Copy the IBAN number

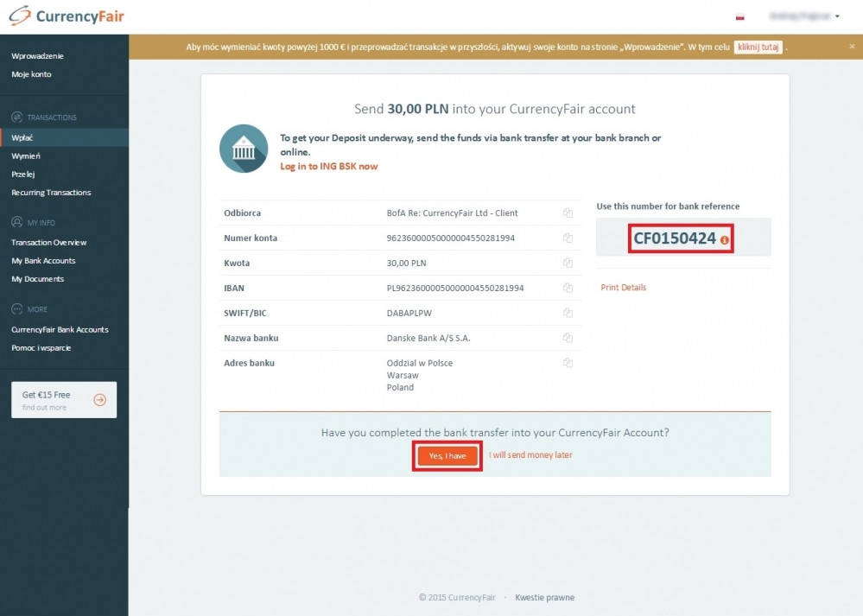(568, 288)
